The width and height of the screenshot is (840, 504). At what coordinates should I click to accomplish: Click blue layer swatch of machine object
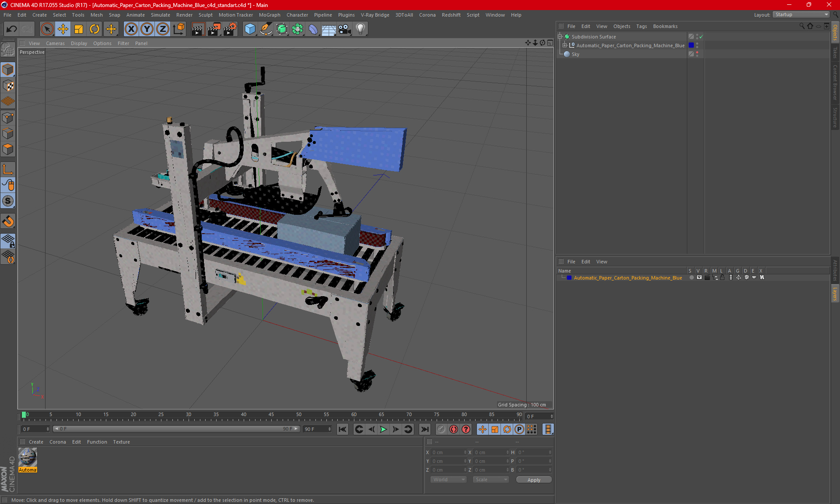coord(691,45)
